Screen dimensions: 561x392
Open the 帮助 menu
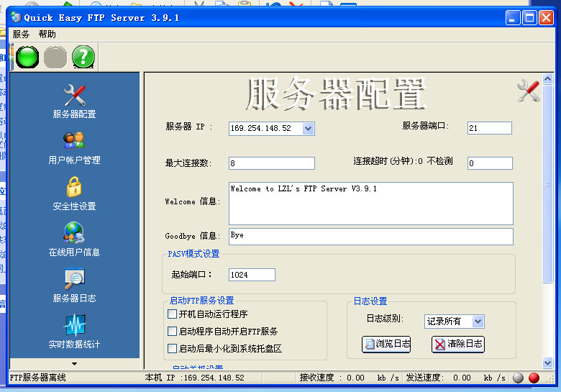click(47, 34)
